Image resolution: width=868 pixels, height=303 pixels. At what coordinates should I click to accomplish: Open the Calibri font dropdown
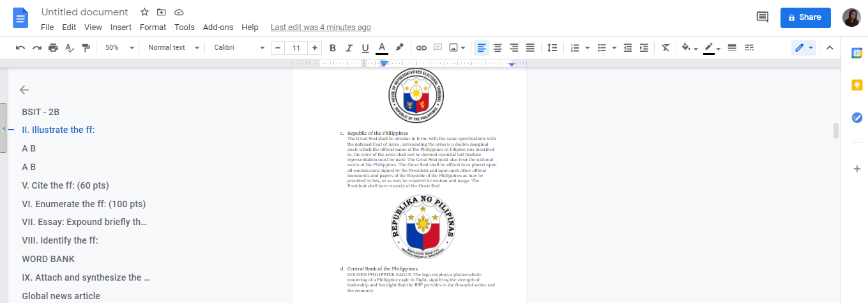coord(239,48)
